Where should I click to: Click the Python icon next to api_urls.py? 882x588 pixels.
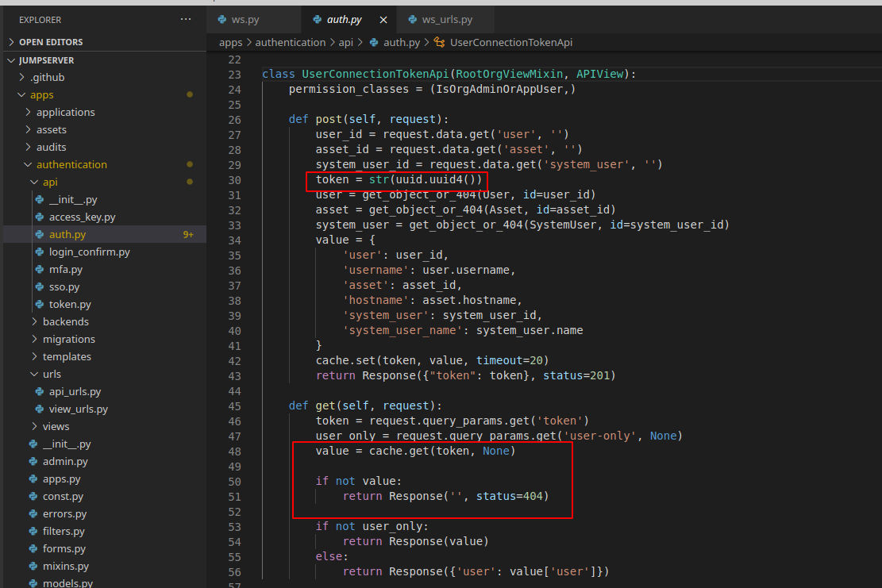click(x=40, y=391)
